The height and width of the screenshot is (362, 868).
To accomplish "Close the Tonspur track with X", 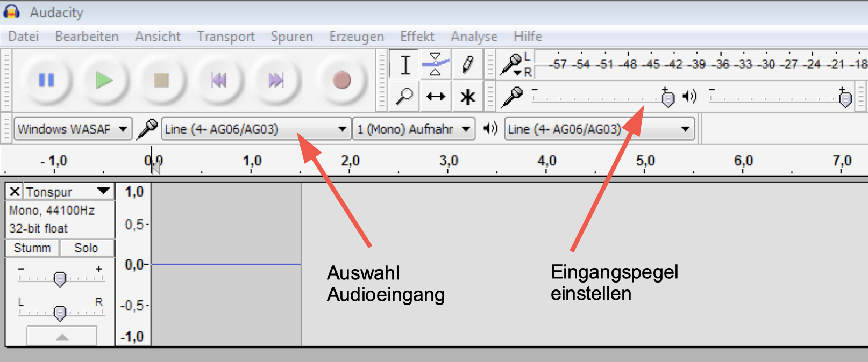I will [x=15, y=191].
